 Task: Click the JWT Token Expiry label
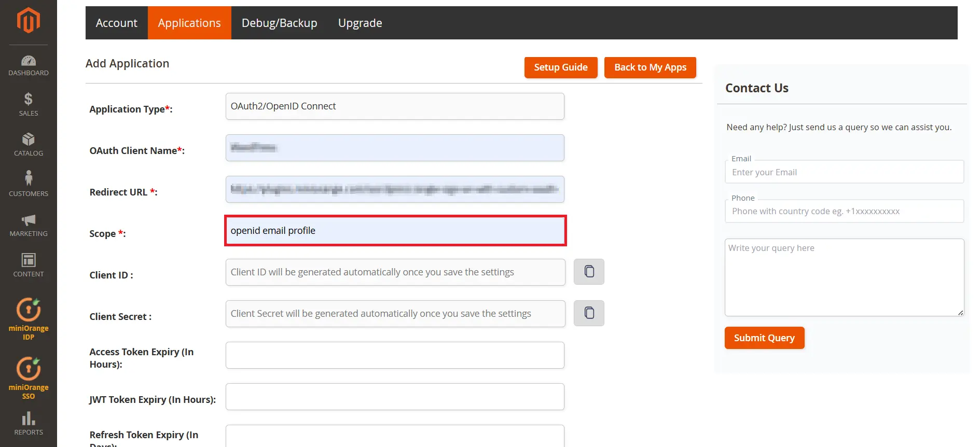(x=152, y=399)
